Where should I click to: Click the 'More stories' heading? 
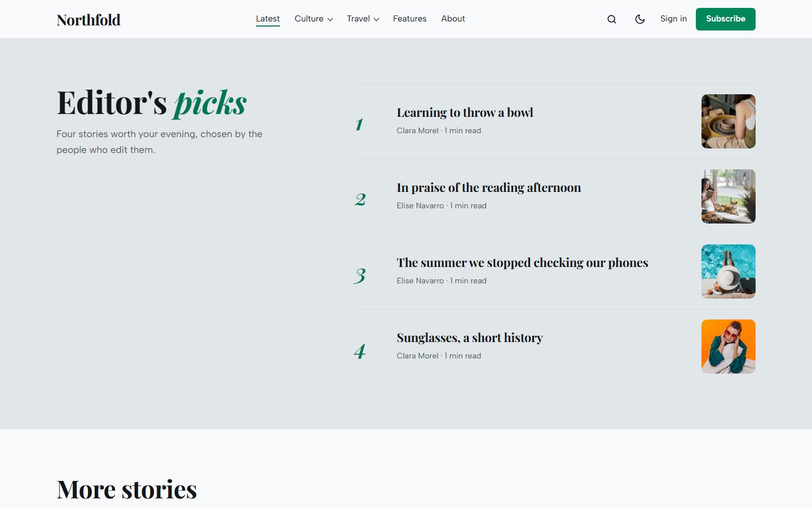pyautogui.click(x=127, y=489)
